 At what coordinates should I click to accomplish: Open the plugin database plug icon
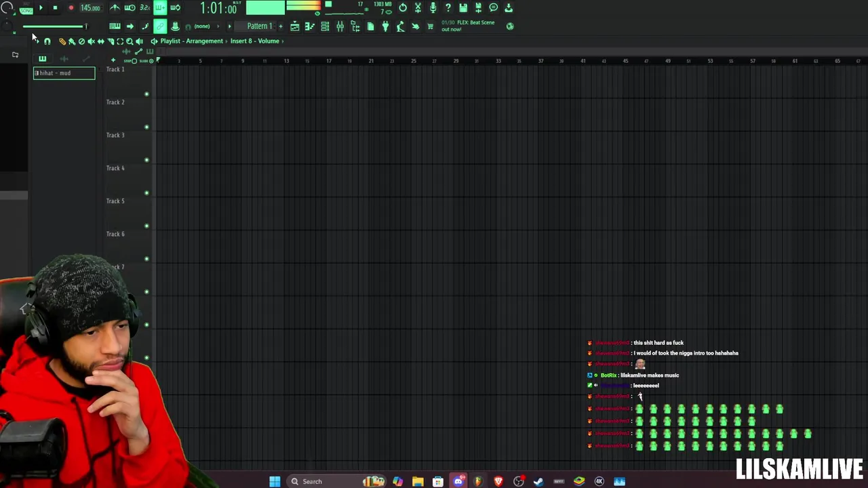point(385,26)
